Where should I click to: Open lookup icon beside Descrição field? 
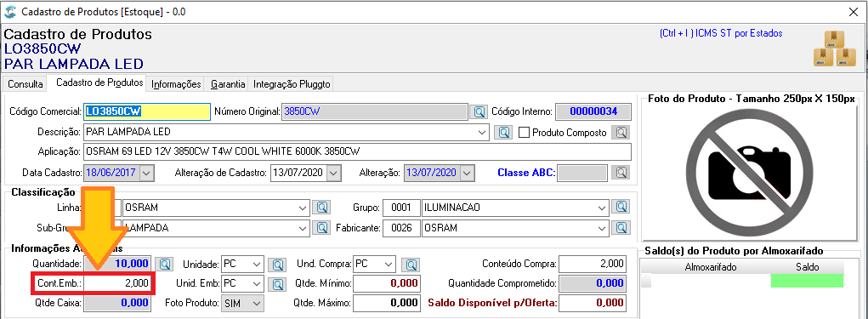[x=504, y=133]
